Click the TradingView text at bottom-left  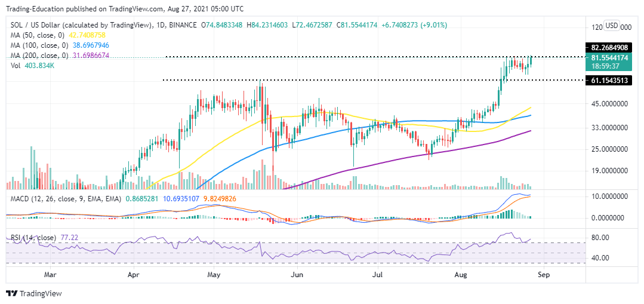pos(41,294)
